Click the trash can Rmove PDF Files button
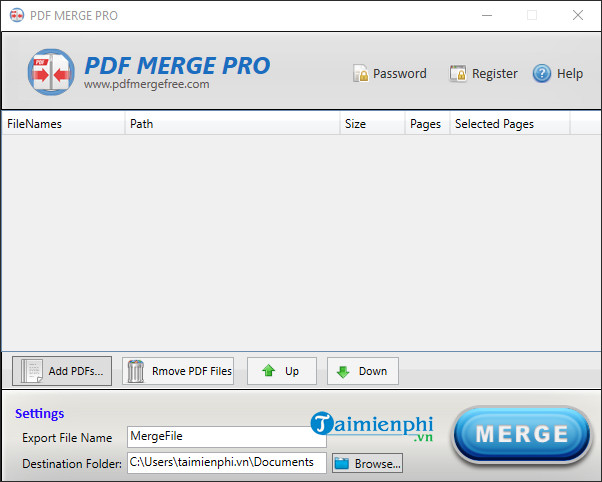This screenshot has height=482, width=602. point(178,371)
